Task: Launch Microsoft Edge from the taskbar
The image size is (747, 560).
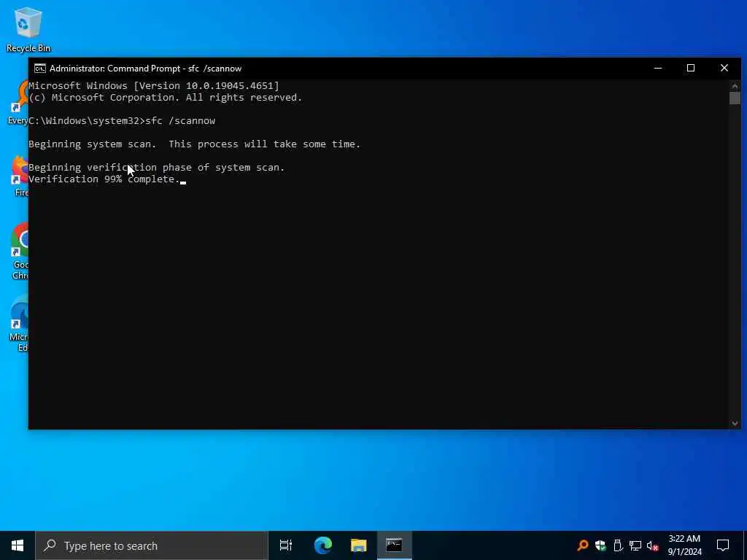Action: tap(323, 545)
